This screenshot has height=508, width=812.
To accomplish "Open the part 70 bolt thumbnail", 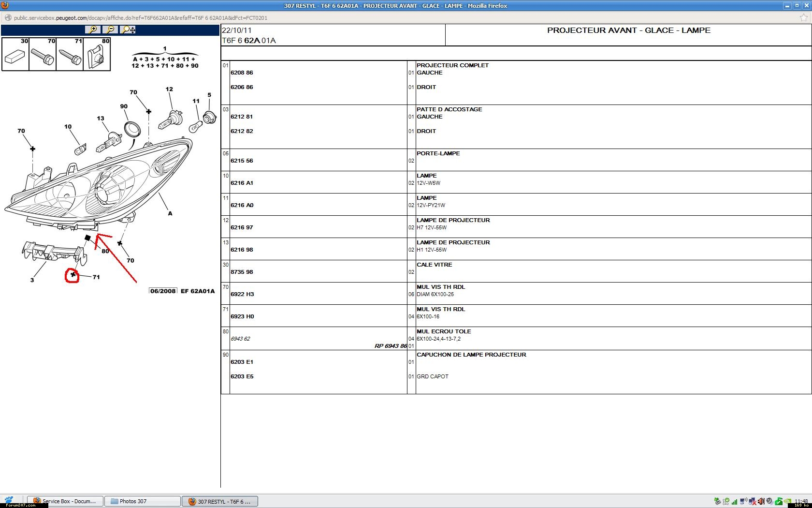I will (x=43, y=54).
